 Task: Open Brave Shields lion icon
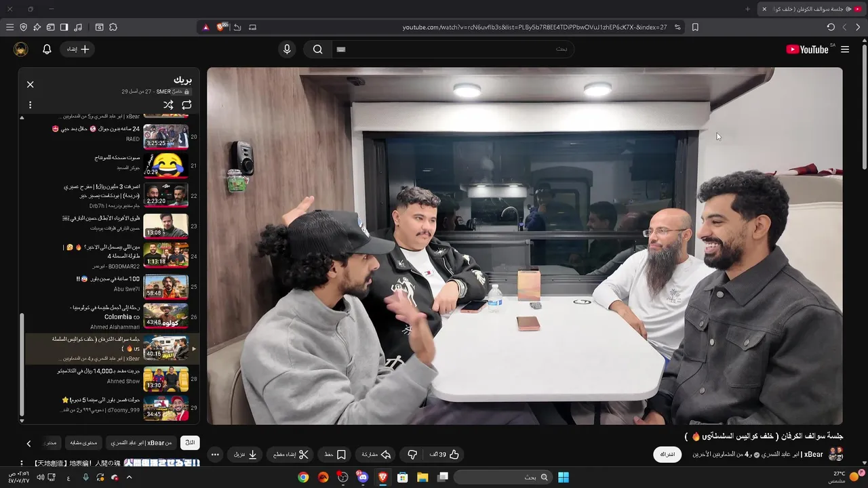click(221, 27)
